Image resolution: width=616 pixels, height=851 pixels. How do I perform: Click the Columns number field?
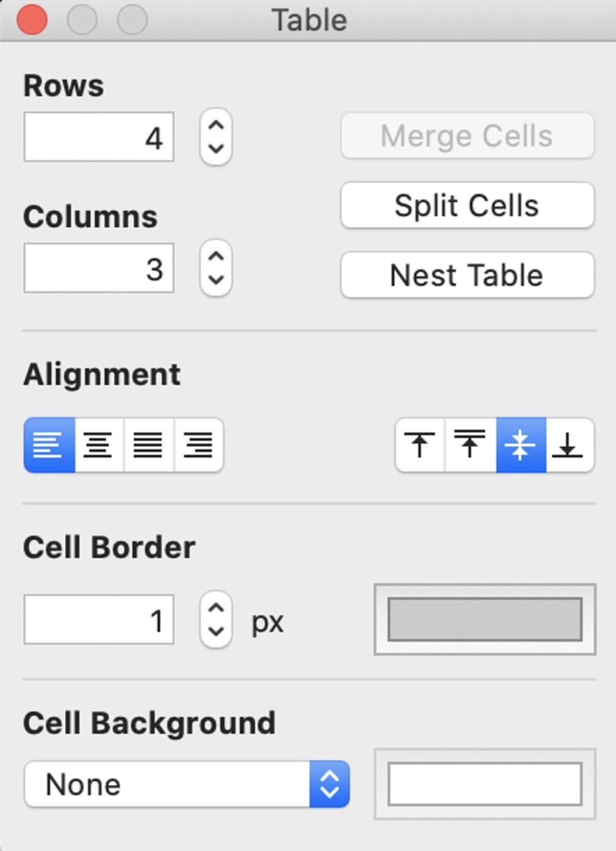(99, 268)
